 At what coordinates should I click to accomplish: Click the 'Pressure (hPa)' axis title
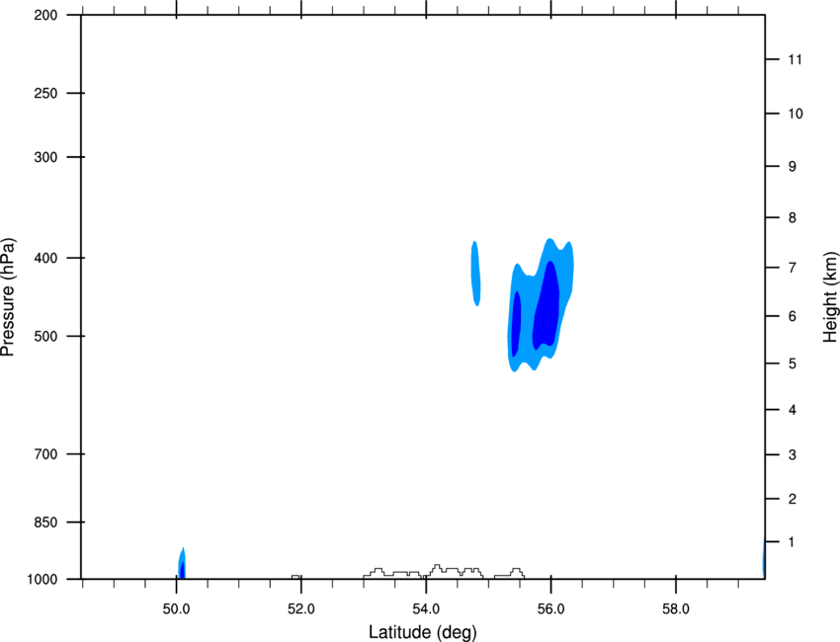pyautogui.click(x=8, y=297)
